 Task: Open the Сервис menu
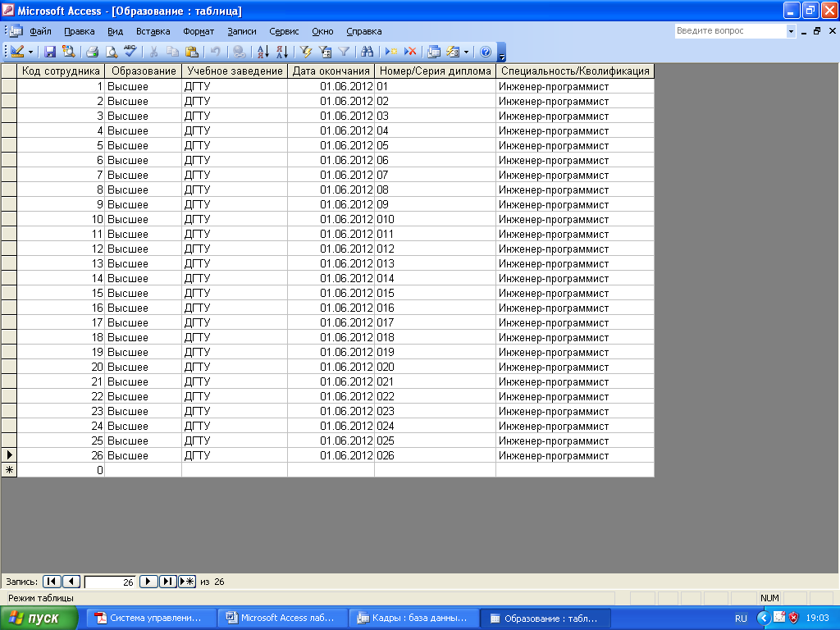pyautogui.click(x=284, y=32)
